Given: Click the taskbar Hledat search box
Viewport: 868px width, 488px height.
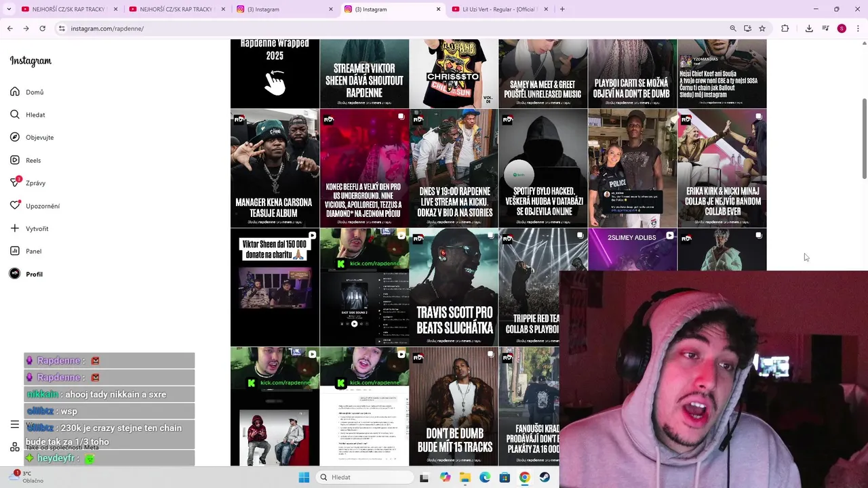Looking at the screenshot, I should click(365, 477).
